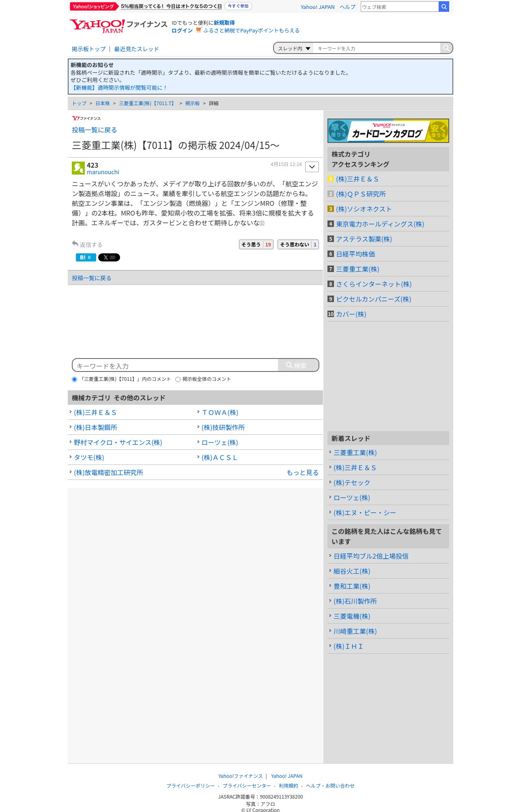The height and width of the screenshot is (812, 521).
Task: Open the スレッド内 search scope dropdown
Action: (x=294, y=48)
